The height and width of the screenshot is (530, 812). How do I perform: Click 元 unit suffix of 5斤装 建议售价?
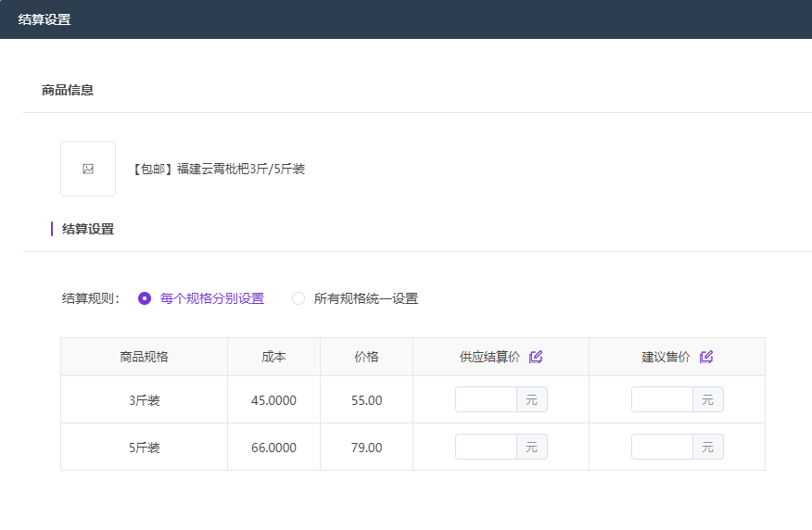click(x=708, y=447)
